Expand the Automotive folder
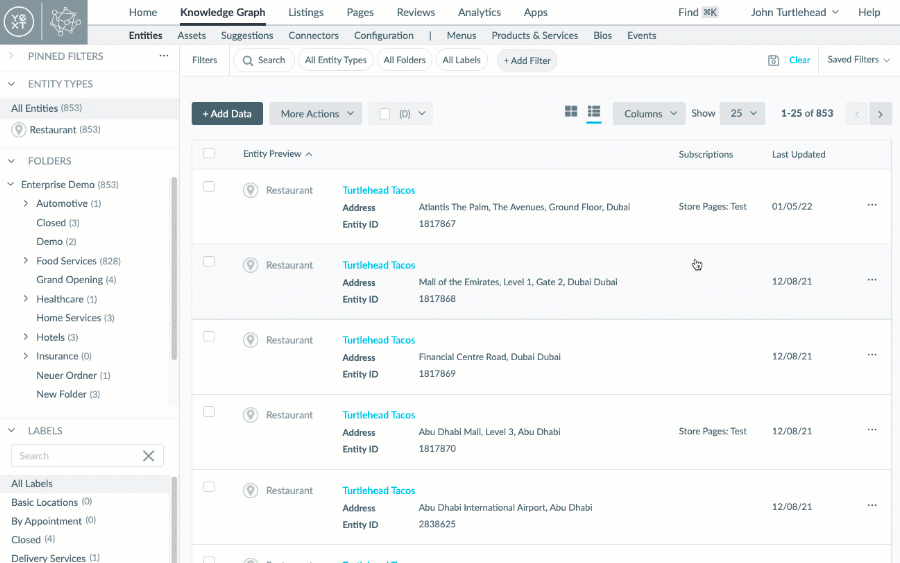The width and height of the screenshot is (900, 563). [x=25, y=203]
